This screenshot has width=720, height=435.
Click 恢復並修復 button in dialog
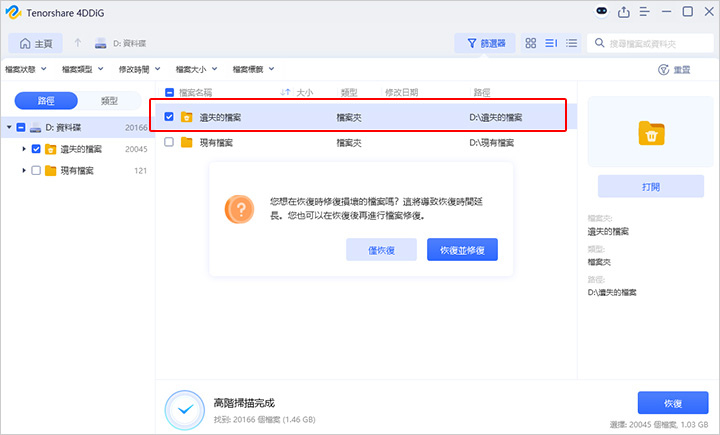tap(462, 250)
